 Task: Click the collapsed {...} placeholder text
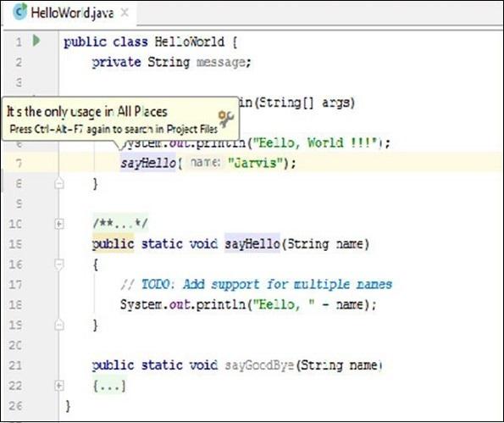(109, 386)
